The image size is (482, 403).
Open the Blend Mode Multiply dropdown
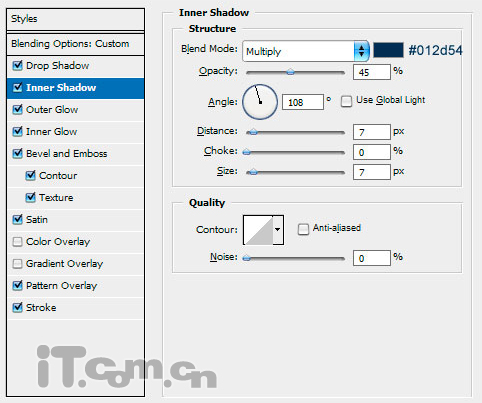point(306,51)
